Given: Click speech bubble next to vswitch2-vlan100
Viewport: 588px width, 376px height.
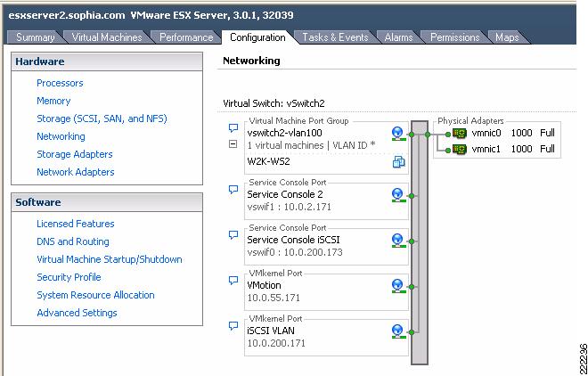Looking at the screenshot, I should (x=233, y=128).
